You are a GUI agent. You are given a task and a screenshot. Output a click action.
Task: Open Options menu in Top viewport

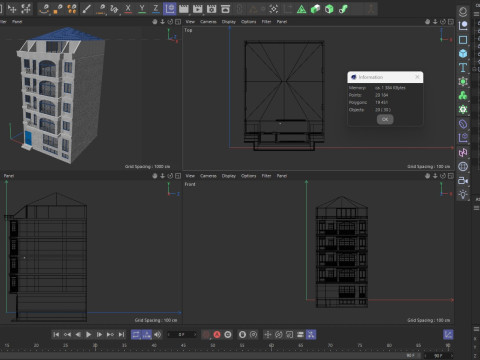coord(249,22)
